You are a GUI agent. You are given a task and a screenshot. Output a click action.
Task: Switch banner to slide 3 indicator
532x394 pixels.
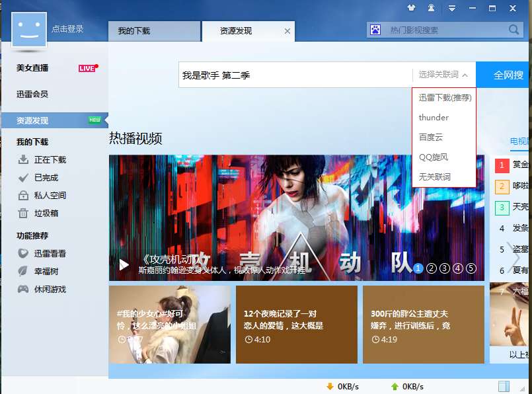445,268
